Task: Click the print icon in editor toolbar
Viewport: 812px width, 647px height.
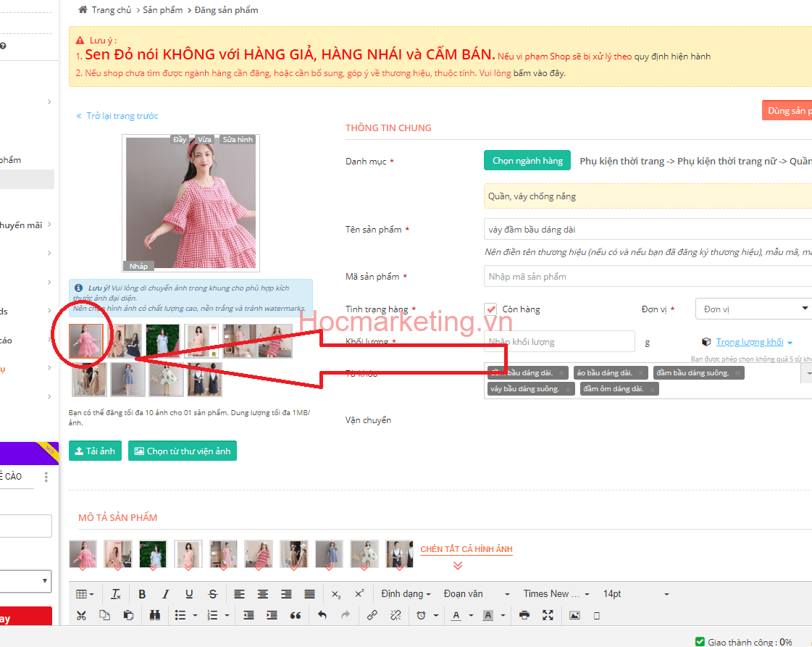Action: (524, 615)
